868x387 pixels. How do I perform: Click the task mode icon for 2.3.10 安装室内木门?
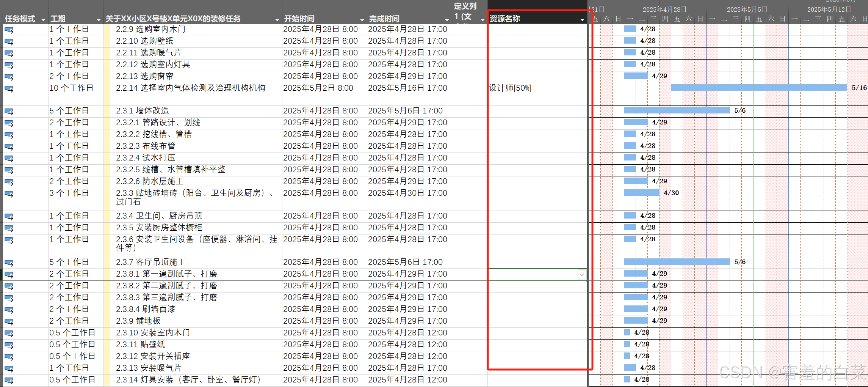[9, 333]
